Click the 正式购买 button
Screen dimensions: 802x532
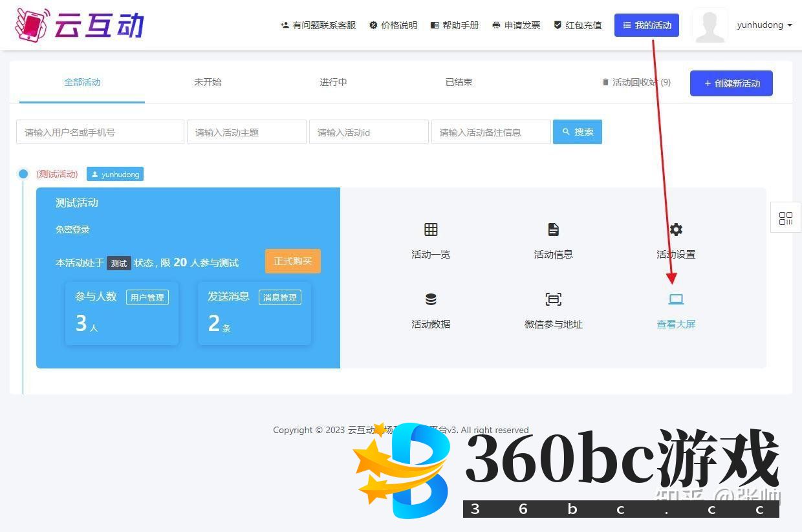coord(292,261)
